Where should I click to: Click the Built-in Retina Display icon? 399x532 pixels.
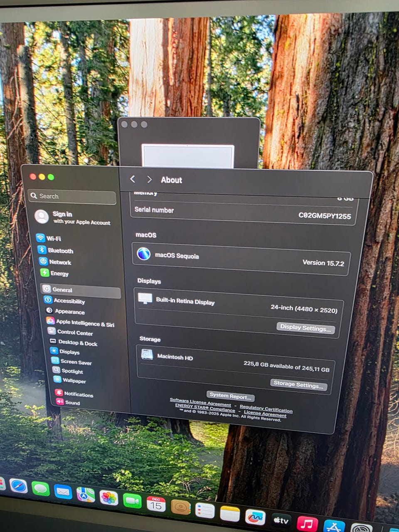145,298
